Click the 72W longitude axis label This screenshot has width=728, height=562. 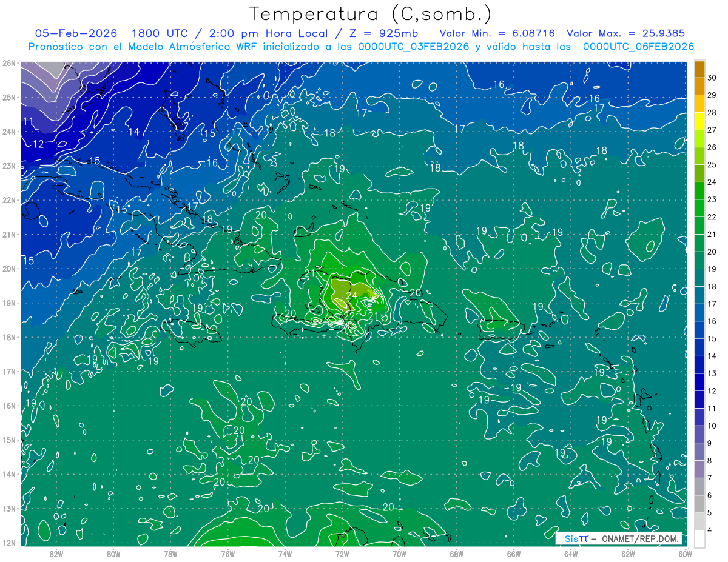click(342, 554)
